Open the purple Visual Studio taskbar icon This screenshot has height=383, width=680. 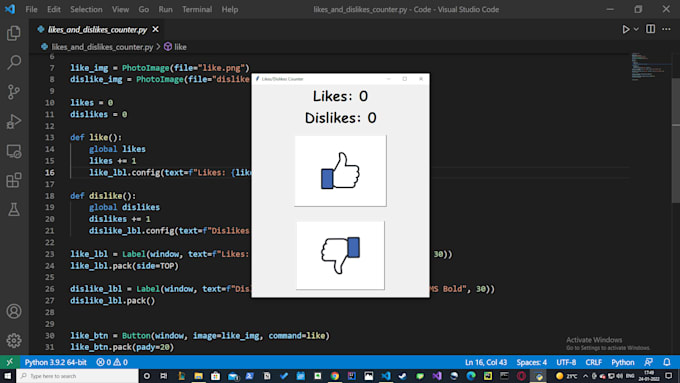click(437, 376)
